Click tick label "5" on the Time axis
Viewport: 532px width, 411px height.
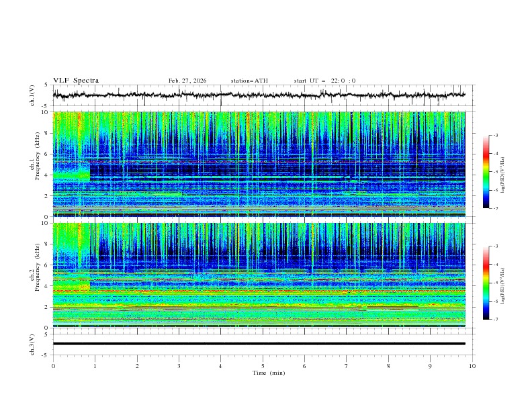point(263,366)
